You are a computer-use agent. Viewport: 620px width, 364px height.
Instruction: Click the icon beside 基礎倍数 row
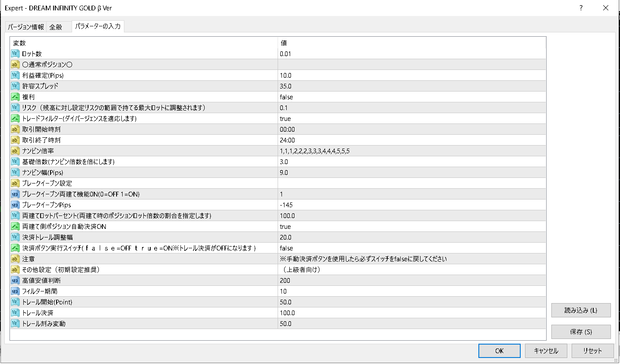click(x=15, y=161)
